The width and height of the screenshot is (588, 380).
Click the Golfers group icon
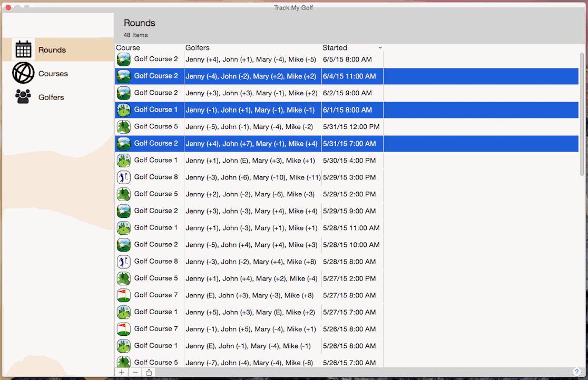23,97
